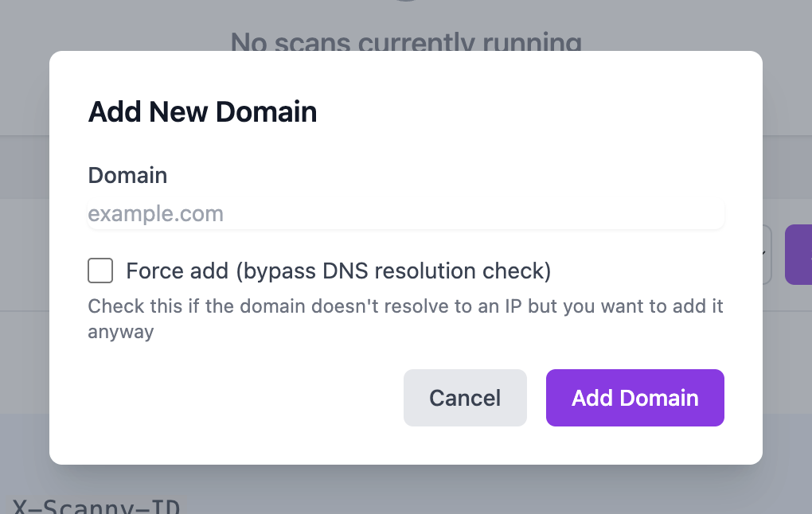Click the partially hidden purple button at right edge
Image resolution: width=812 pixels, height=514 pixels.
click(799, 255)
